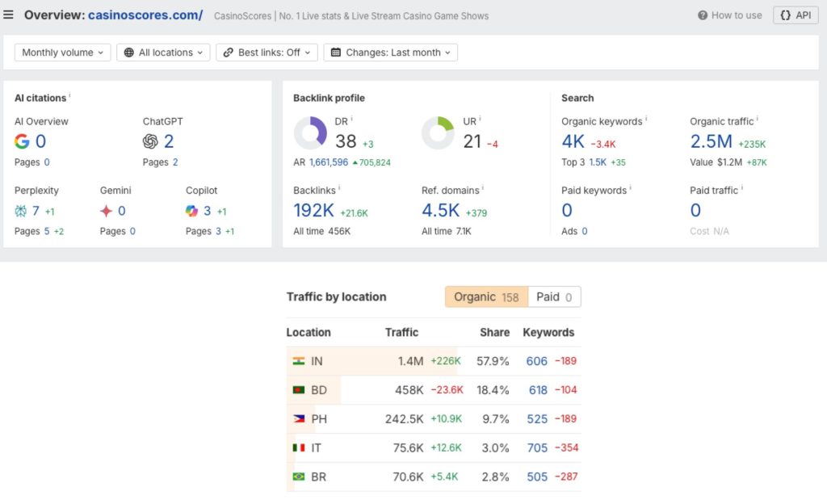827x504 pixels.
Task: Click the Perplexity logo icon
Action: click(x=21, y=211)
